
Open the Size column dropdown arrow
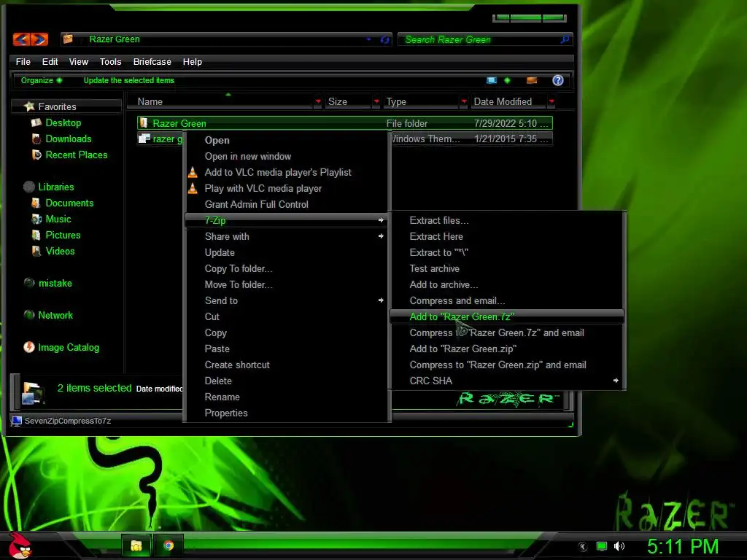[x=376, y=101]
